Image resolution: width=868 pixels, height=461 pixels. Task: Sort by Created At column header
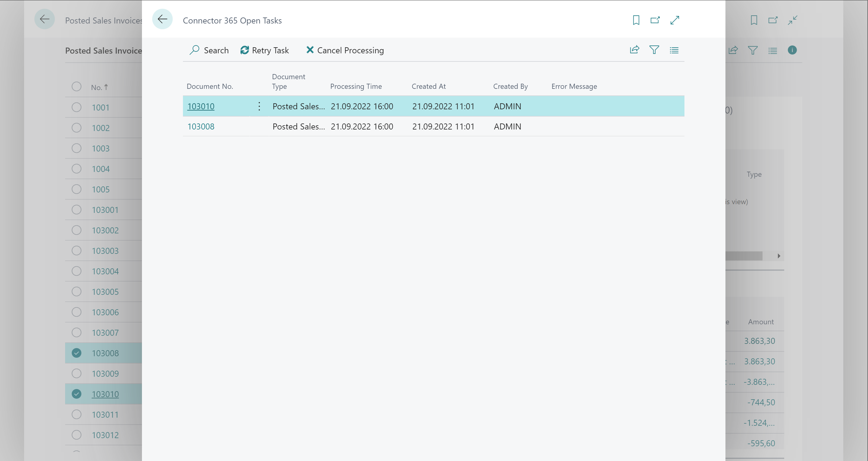coord(429,86)
